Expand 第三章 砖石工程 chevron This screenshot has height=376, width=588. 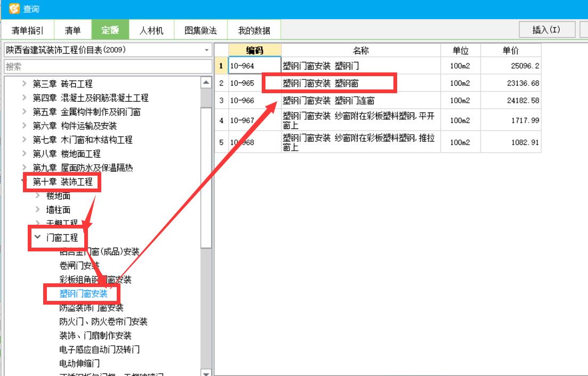25,84
